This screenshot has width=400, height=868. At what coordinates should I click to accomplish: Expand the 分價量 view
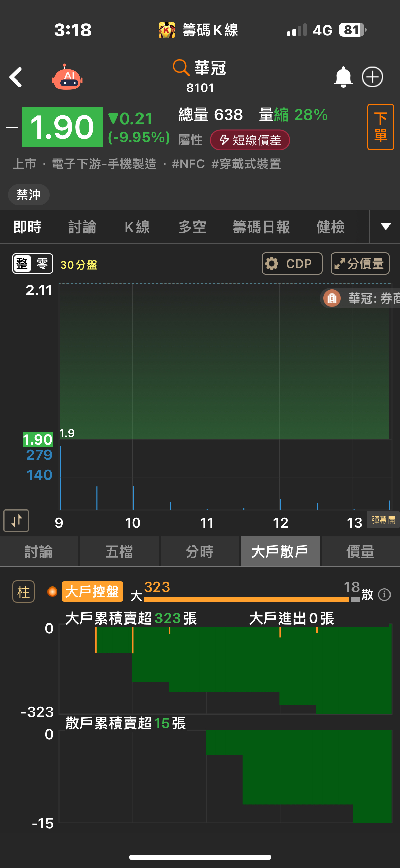click(x=360, y=264)
